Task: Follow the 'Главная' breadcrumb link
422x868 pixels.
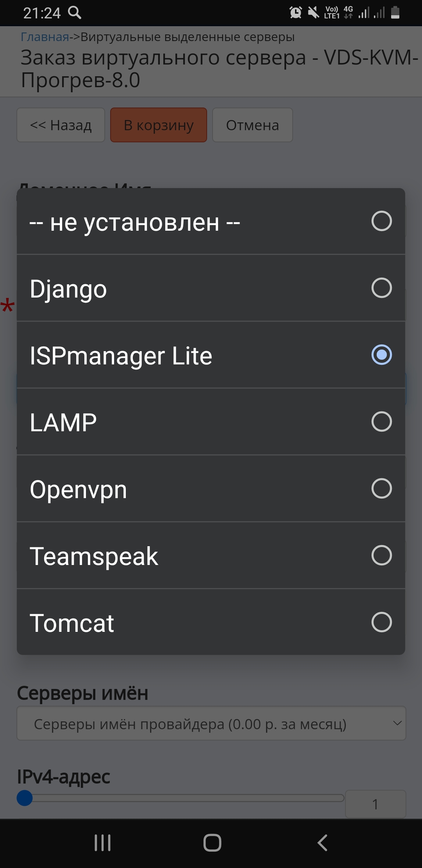Action: click(45, 37)
